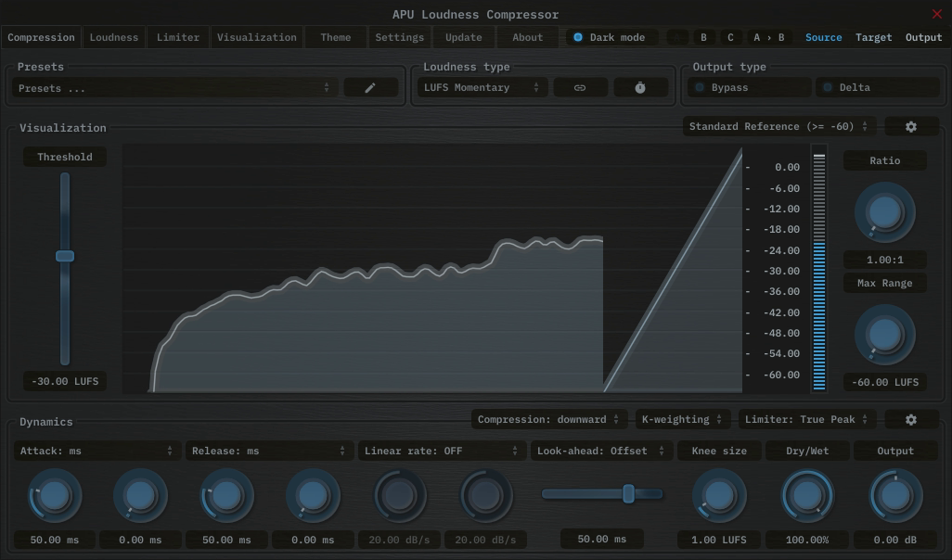952x560 pixels.
Task: Click the 1.00 LUFS knee size field
Action: [719, 540]
